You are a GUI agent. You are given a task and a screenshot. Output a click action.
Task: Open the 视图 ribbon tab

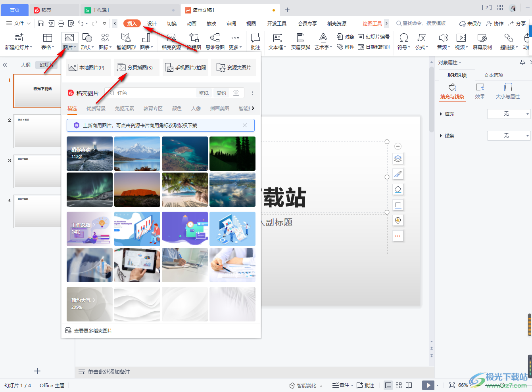[x=251, y=23]
